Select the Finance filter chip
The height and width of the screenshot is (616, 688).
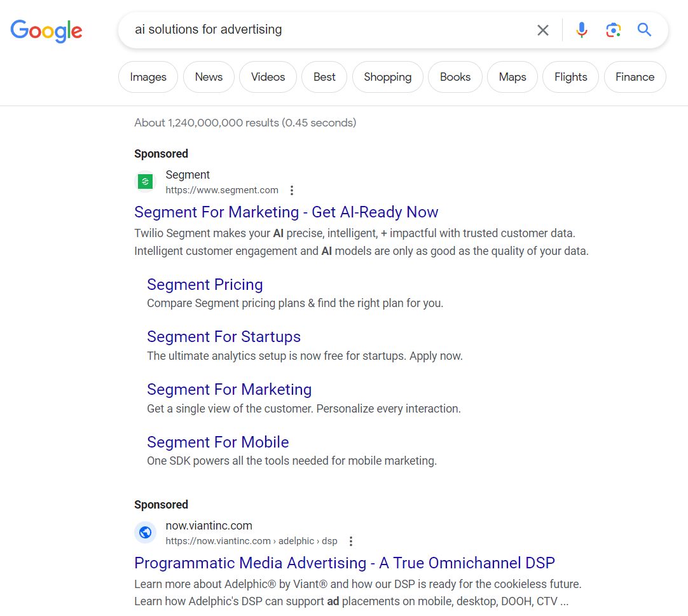point(635,77)
